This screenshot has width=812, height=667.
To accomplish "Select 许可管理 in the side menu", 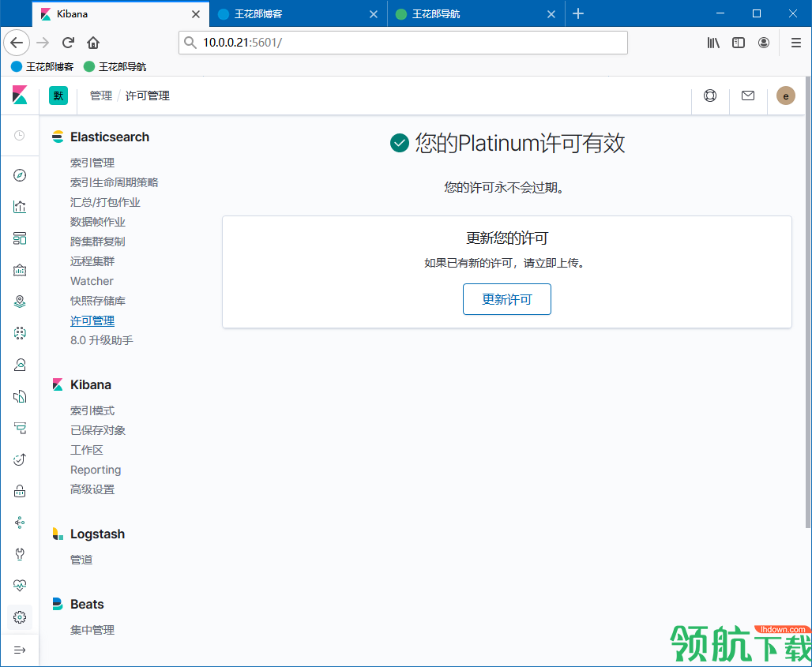I will coord(92,320).
